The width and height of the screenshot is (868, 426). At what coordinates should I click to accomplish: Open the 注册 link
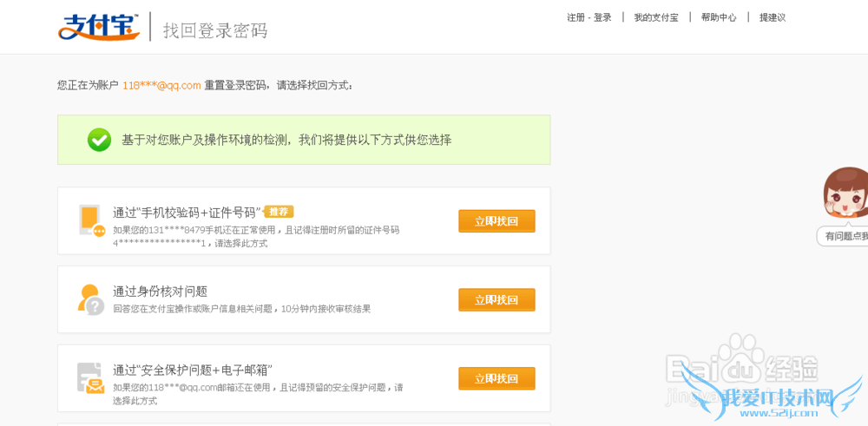(576, 17)
